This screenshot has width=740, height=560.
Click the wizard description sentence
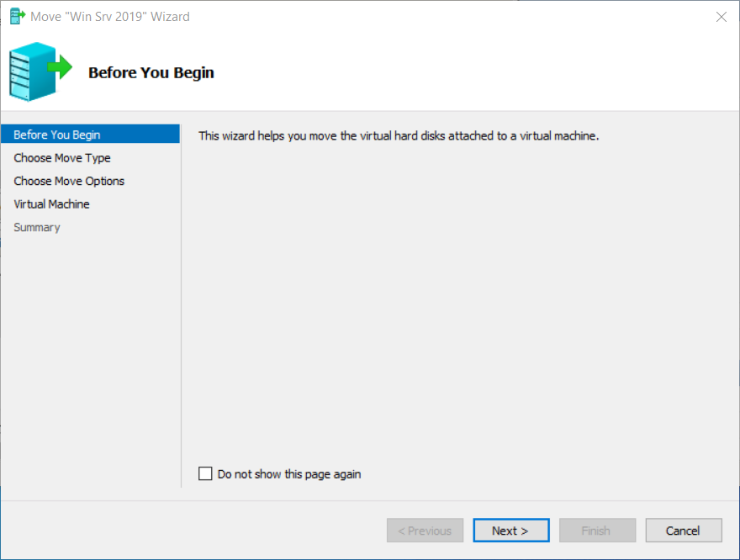click(398, 135)
